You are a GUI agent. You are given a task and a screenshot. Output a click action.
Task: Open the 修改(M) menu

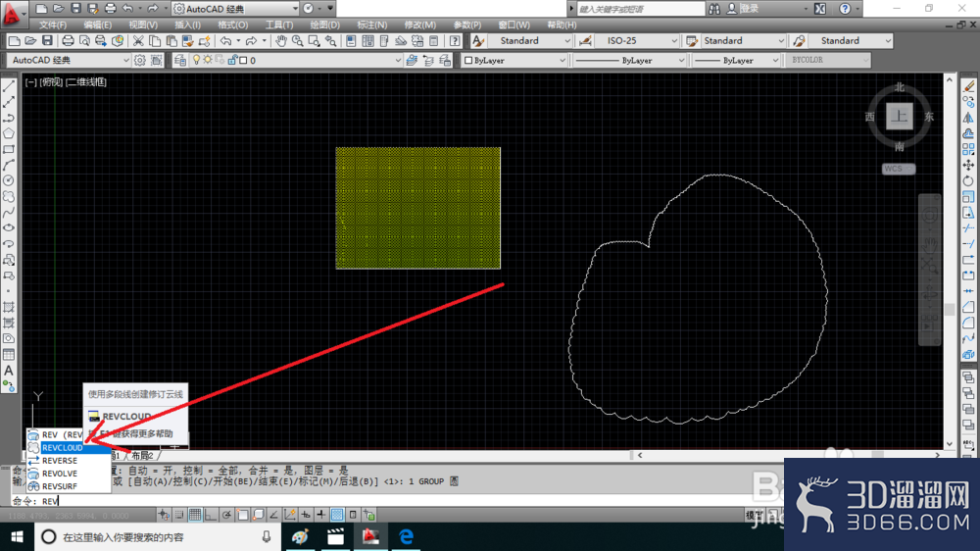pos(420,25)
